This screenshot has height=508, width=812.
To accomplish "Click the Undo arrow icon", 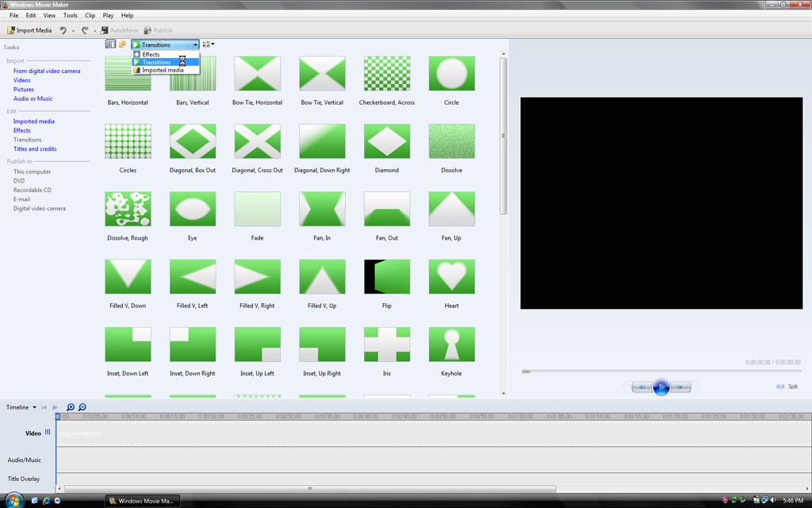I will [x=63, y=30].
